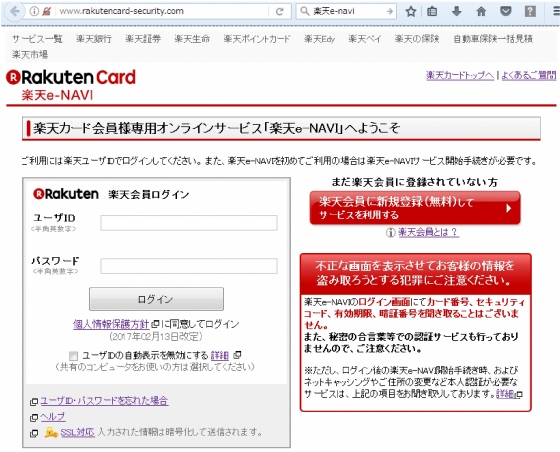
Task: Open the 詳細 link beside the auto-display checkbox
Action: point(219,355)
